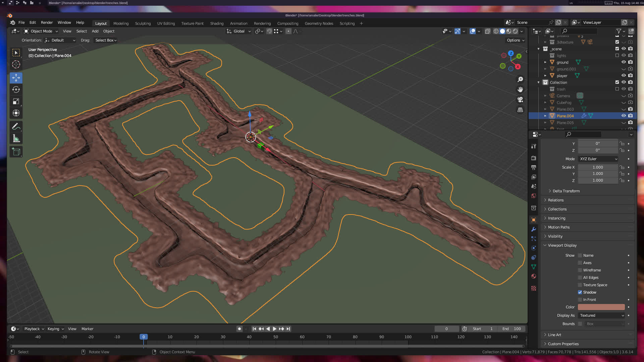
Task: Pick the Add Cube tool
Action: (16, 152)
